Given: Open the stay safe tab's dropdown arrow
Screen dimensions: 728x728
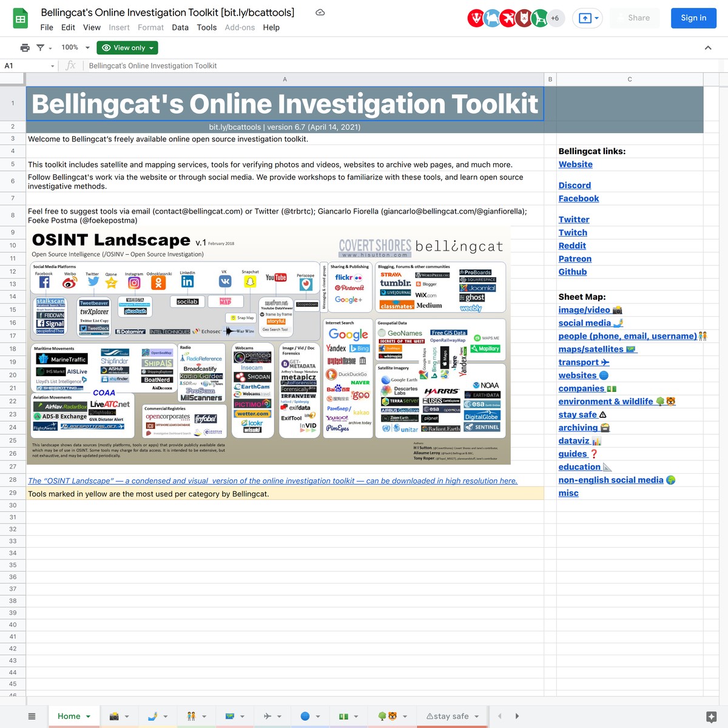Looking at the screenshot, I should pos(477,716).
